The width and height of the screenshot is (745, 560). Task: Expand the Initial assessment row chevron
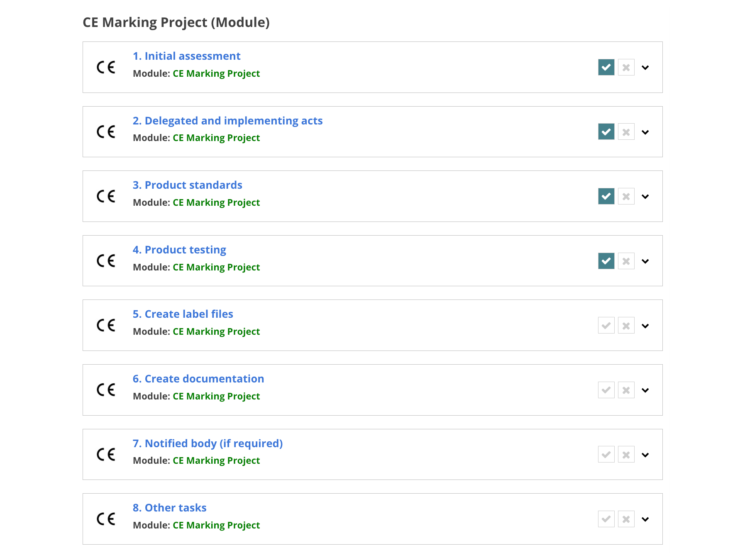645,68
